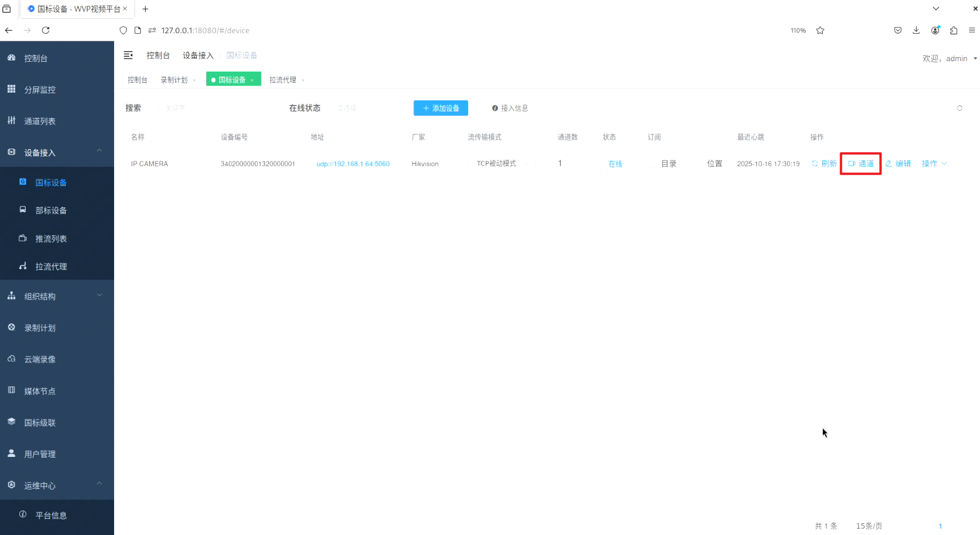Click the 分屏监控 grid icon in sidebar
Image resolution: width=980 pixels, height=535 pixels.
12,89
